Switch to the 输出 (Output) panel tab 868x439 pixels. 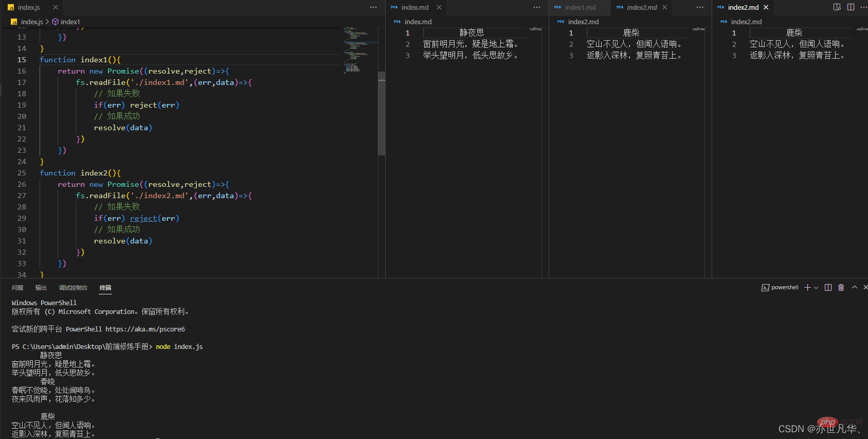[x=41, y=288]
